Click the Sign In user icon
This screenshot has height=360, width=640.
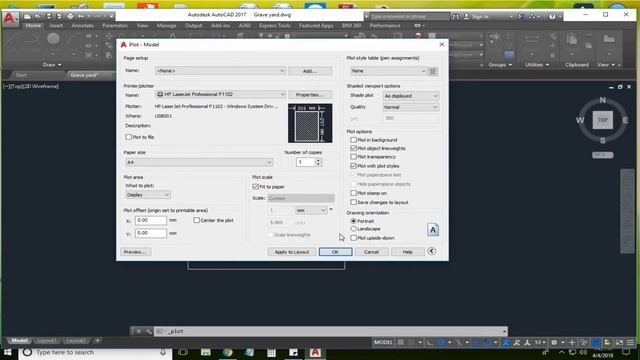[x=467, y=17]
